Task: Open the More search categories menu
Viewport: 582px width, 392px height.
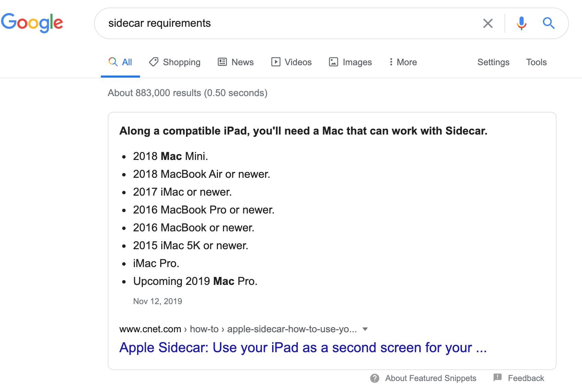Action: tap(403, 62)
